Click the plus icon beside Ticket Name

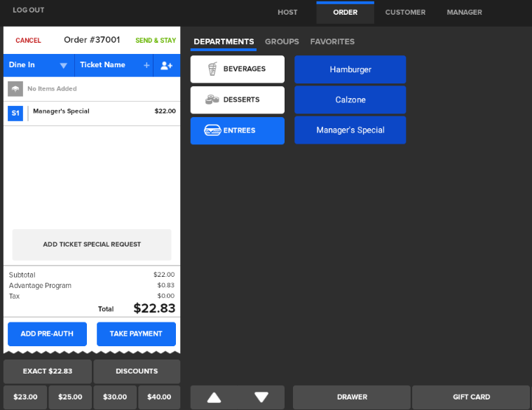146,65
